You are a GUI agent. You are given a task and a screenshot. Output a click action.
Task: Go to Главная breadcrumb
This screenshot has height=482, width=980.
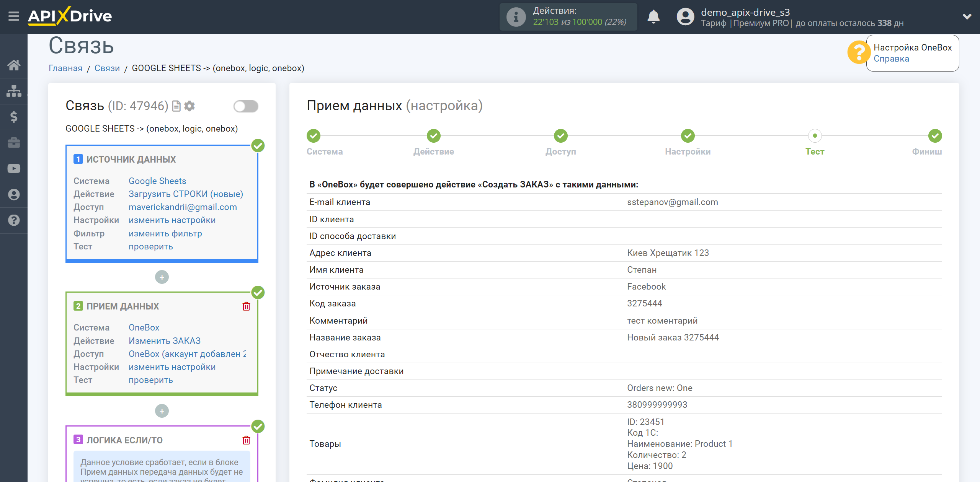point(65,68)
